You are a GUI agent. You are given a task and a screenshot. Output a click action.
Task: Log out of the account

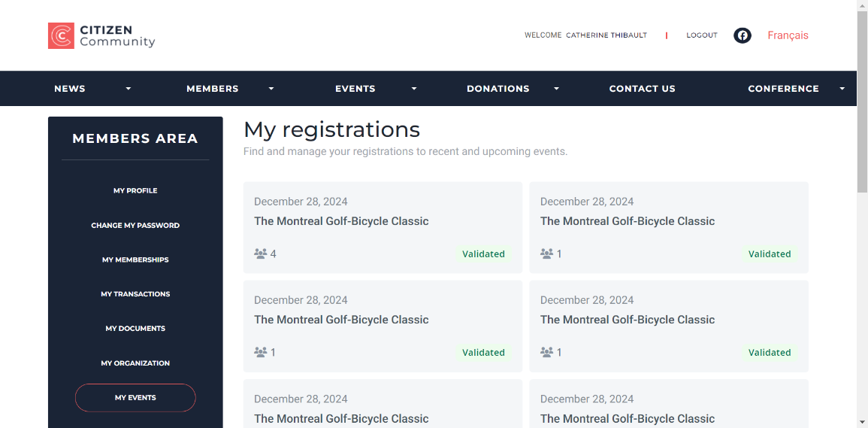701,35
